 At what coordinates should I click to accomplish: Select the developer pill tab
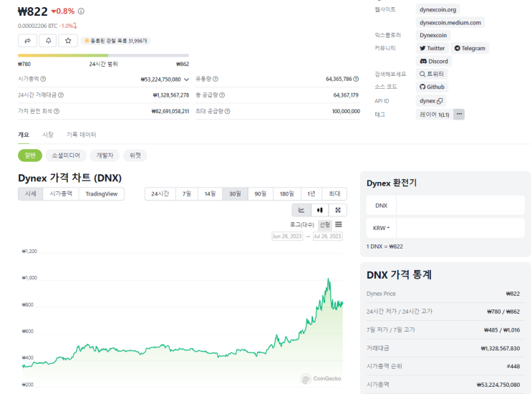(x=105, y=155)
